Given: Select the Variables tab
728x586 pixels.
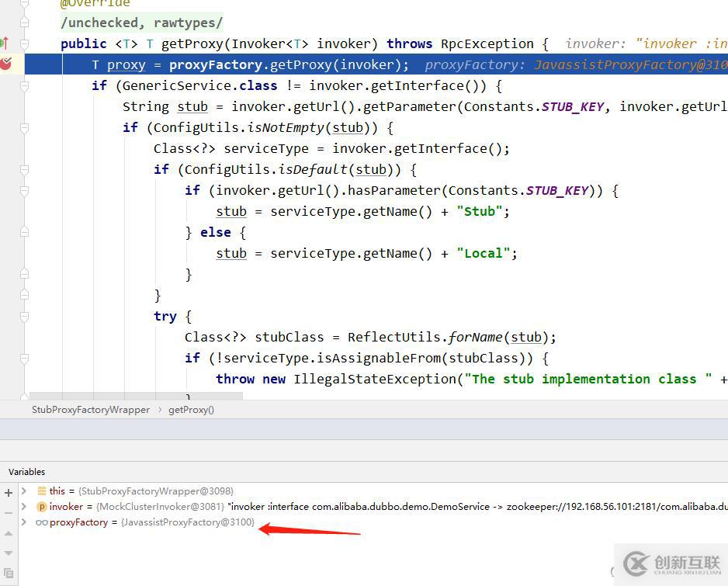Looking at the screenshot, I should (27, 472).
